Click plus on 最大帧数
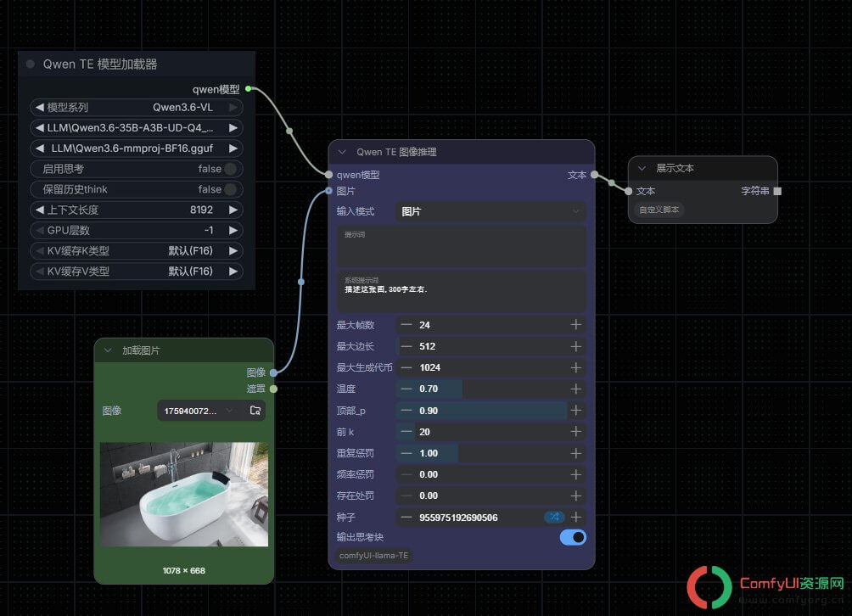852x616 pixels. tap(576, 325)
